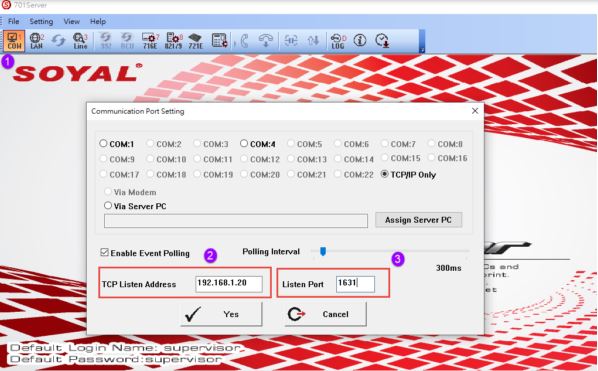Open the Setting menu
The height and width of the screenshot is (371, 598).
pos(41,21)
